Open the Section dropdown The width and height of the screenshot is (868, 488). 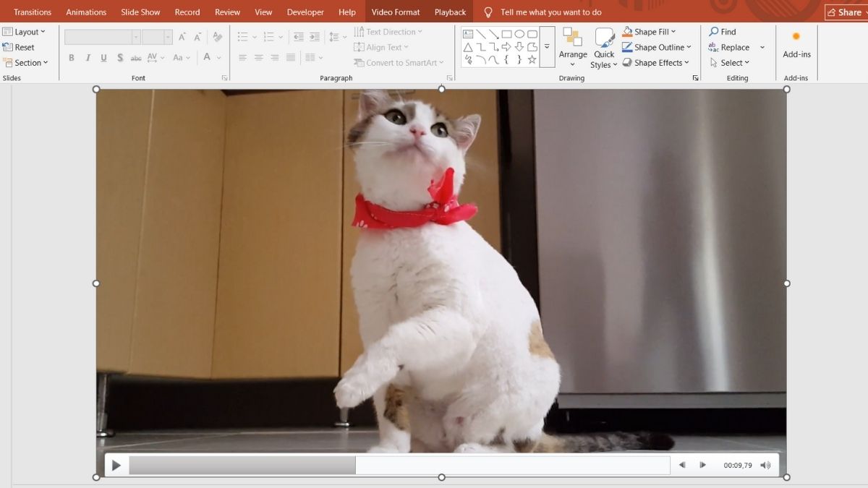27,63
